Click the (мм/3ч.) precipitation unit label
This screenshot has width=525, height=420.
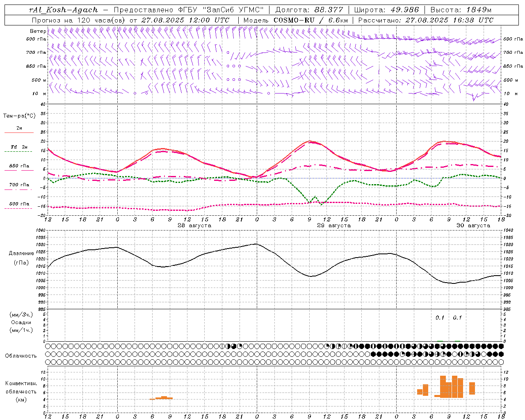click(21, 315)
